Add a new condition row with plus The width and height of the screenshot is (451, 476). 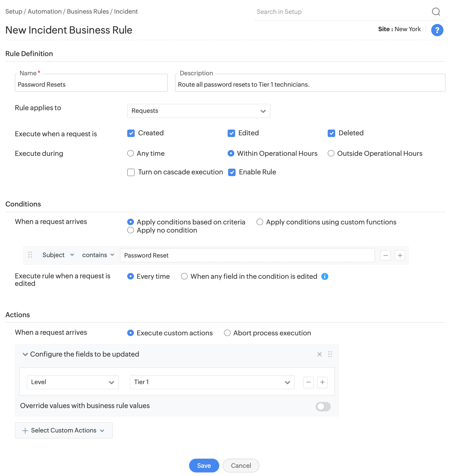tap(400, 255)
